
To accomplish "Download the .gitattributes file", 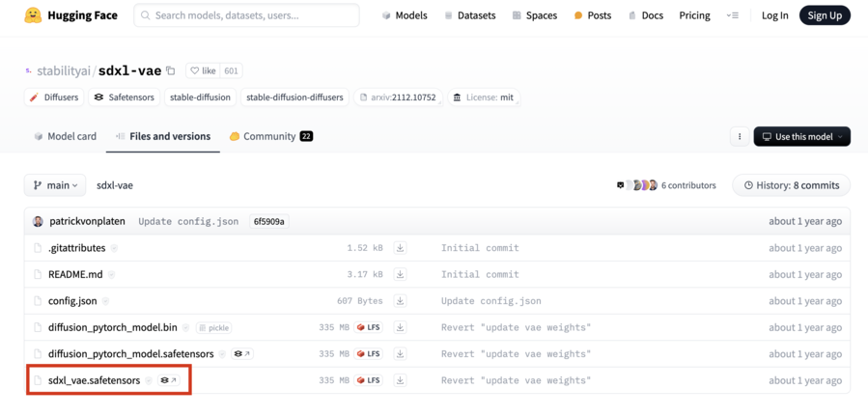I will pos(400,248).
